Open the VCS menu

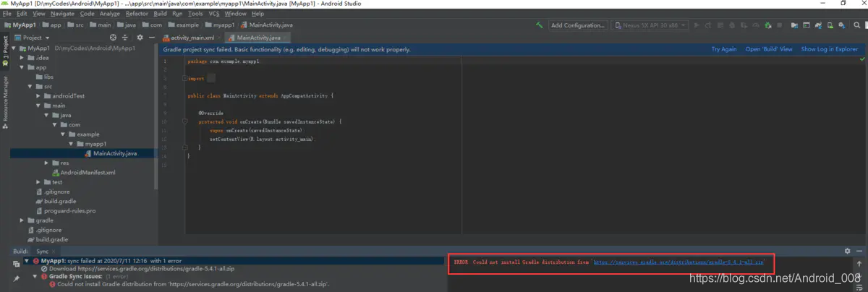[x=214, y=14]
